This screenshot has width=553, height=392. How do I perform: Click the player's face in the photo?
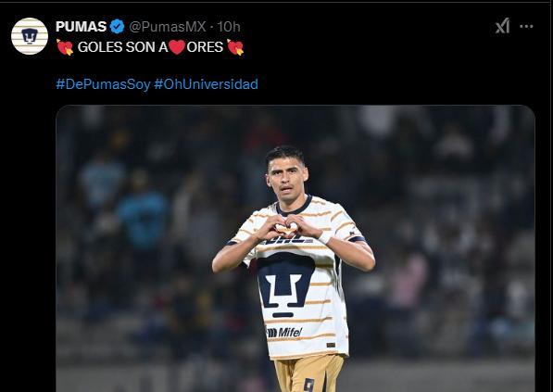click(x=286, y=179)
